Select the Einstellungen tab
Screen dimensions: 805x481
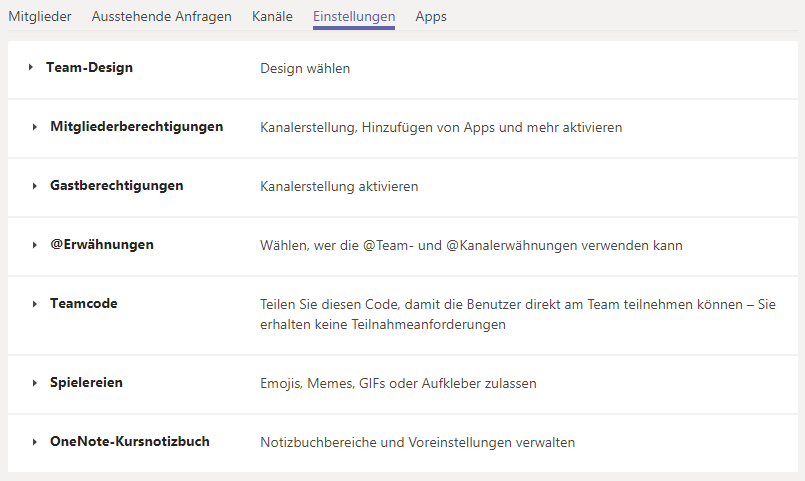[354, 16]
